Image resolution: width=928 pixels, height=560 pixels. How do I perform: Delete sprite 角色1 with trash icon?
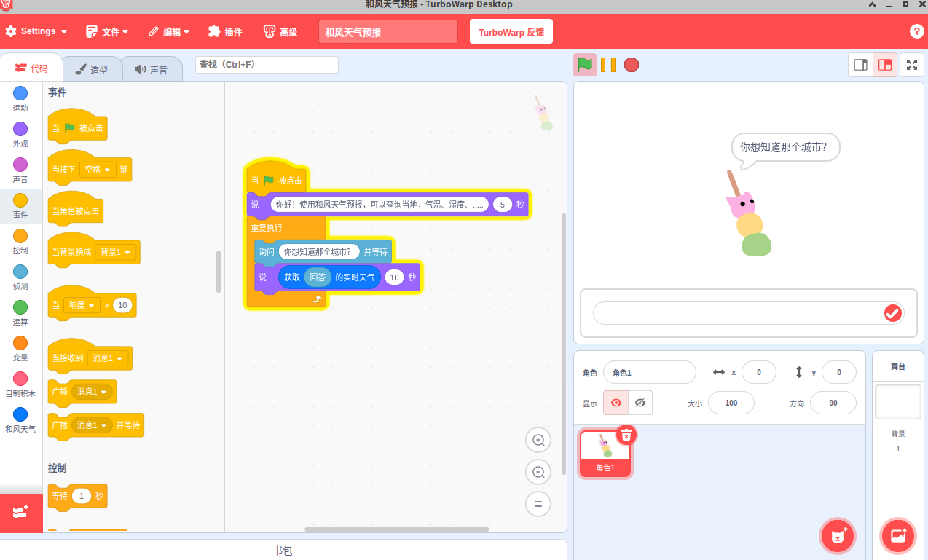point(626,435)
